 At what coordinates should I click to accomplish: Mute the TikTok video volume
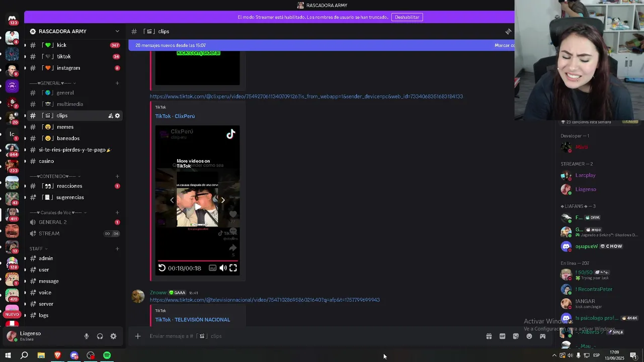tap(223, 268)
